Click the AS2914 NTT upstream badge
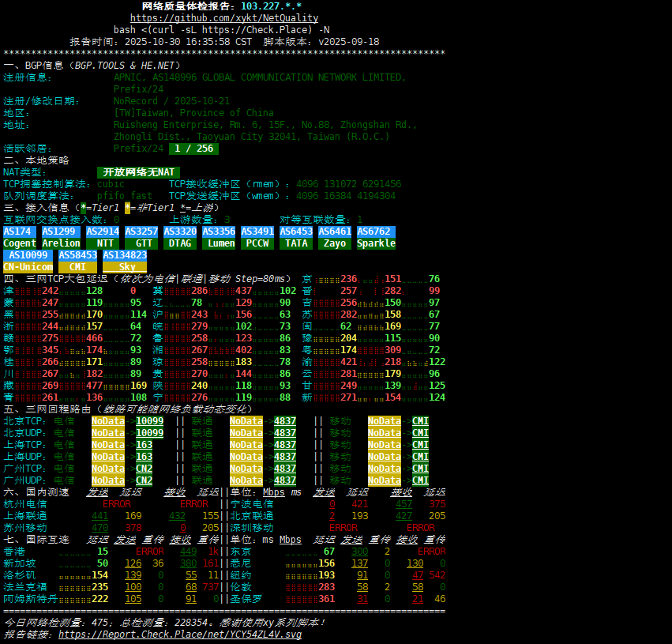This screenshot has height=644, width=672. pos(103,237)
